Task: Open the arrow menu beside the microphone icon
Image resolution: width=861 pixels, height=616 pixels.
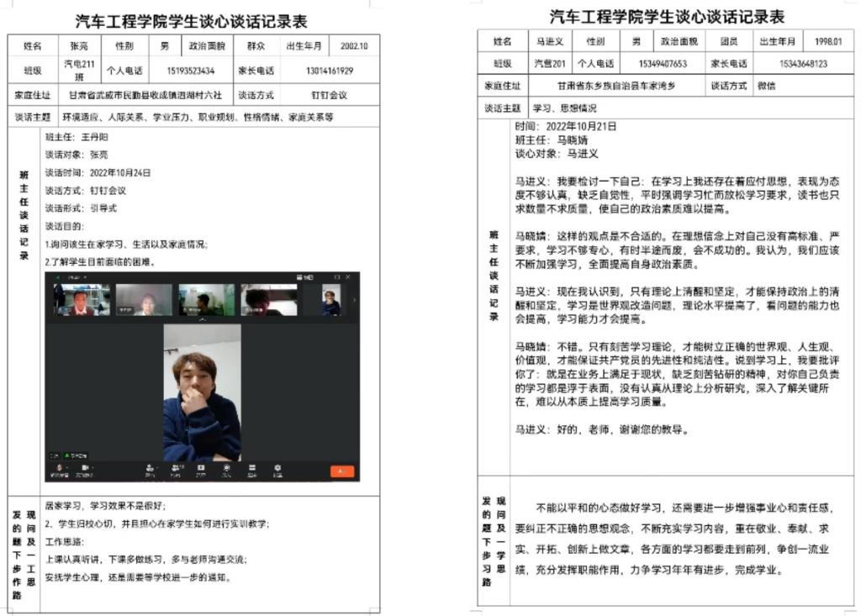Action: (66, 466)
